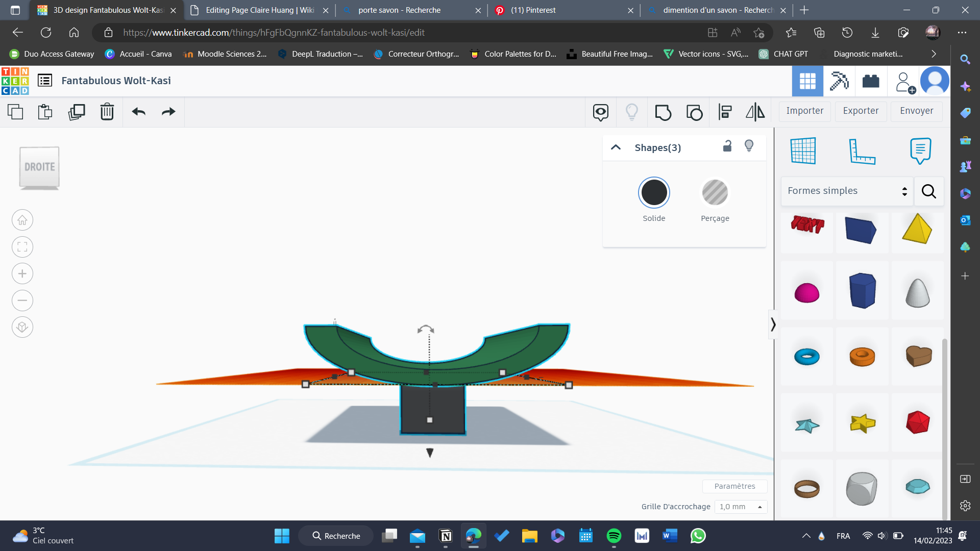980x551 pixels.
Task: Zoom out with minus button
Action: [22, 300]
